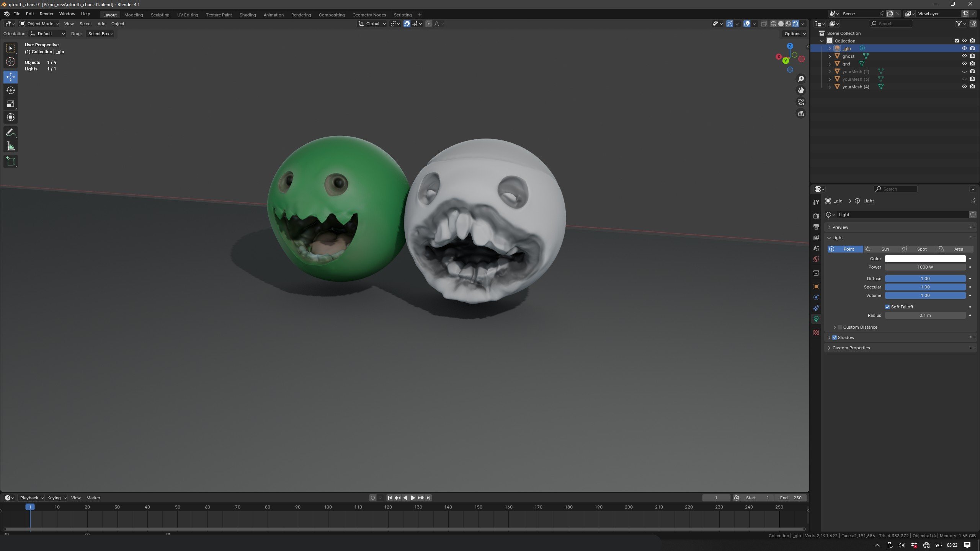980x551 pixels.
Task: Toggle camera view with the camera gizmo
Action: (x=800, y=102)
